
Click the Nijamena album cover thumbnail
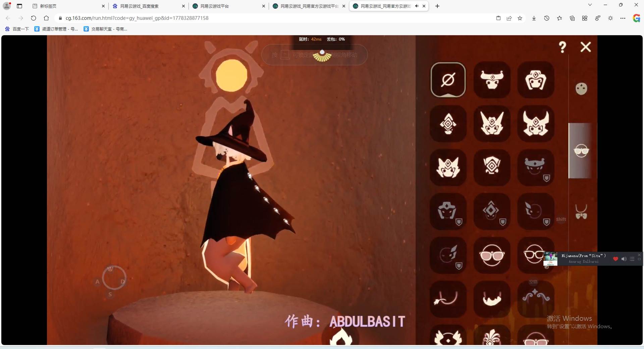550,259
